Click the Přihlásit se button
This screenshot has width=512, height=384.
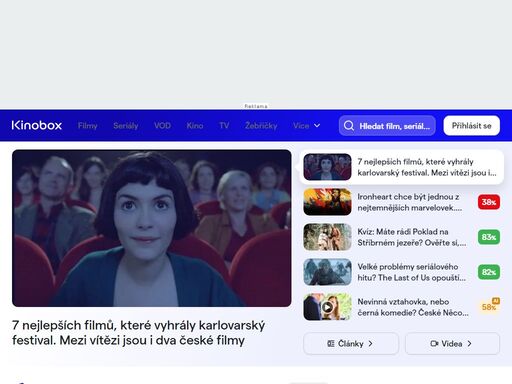click(x=471, y=126)
